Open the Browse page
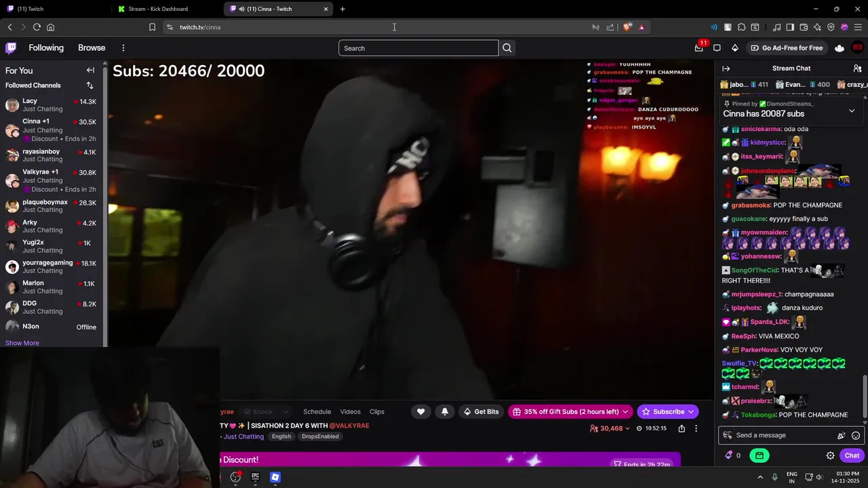The width and height of the screenshot is (868, 488). tap(92, 48)
